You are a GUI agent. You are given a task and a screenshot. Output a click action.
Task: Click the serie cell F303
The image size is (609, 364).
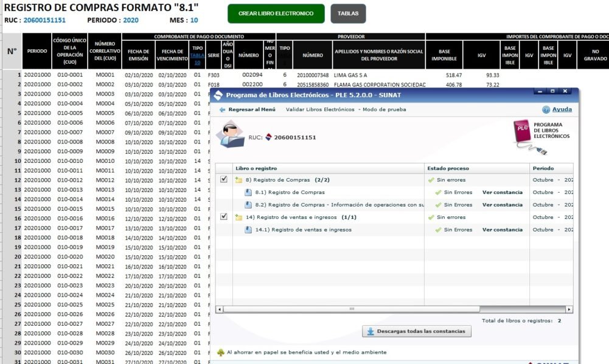pos(213,75)
